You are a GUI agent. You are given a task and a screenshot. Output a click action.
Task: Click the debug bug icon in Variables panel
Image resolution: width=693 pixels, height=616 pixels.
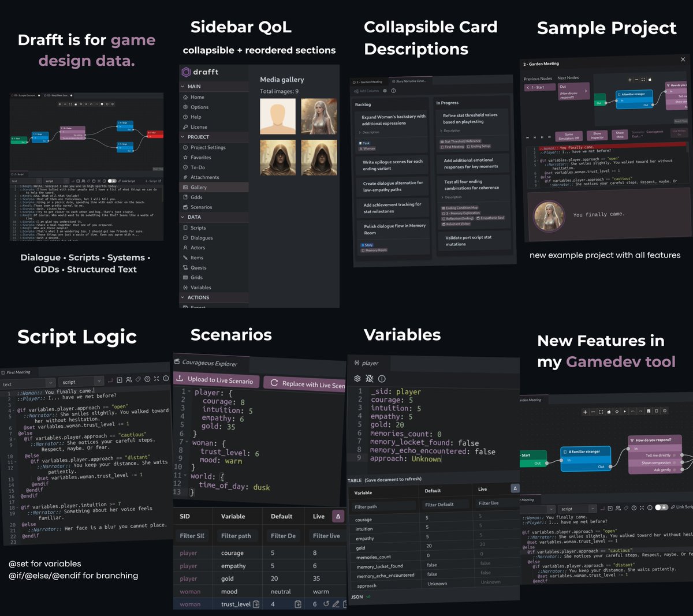click(x=370, y=378)
